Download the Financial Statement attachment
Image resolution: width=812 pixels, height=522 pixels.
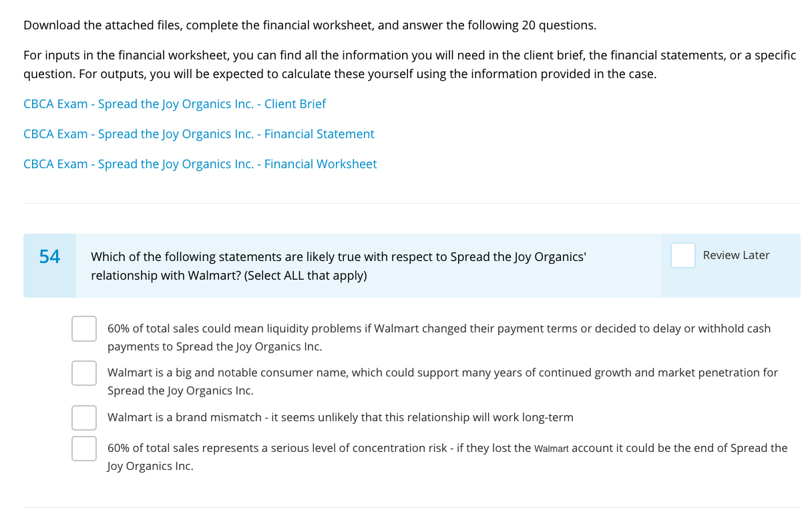[x=198, y=134]
